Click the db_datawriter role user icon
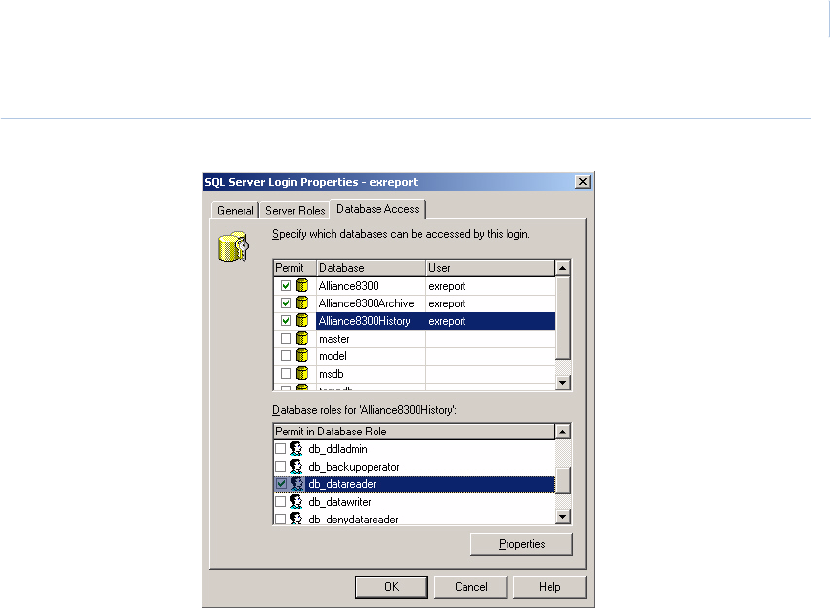This screenshot has width=830, height=608. (296, 501)
